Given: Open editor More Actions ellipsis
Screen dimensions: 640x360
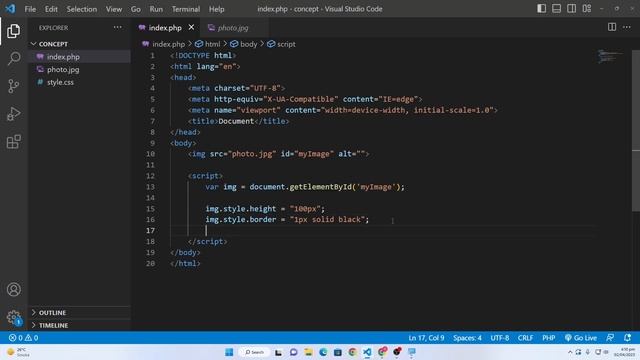Looking at the screenshot, I should (627, 27).
